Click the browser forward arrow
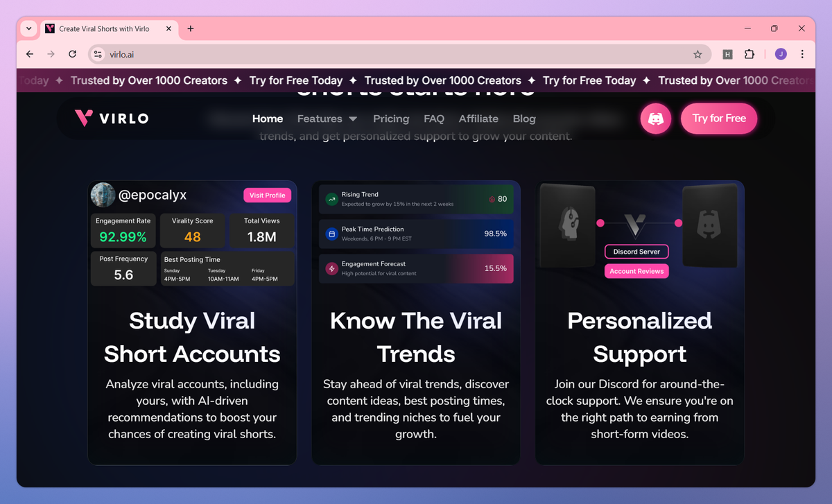Viewport: 832px width, 504px height. (51, 54)
